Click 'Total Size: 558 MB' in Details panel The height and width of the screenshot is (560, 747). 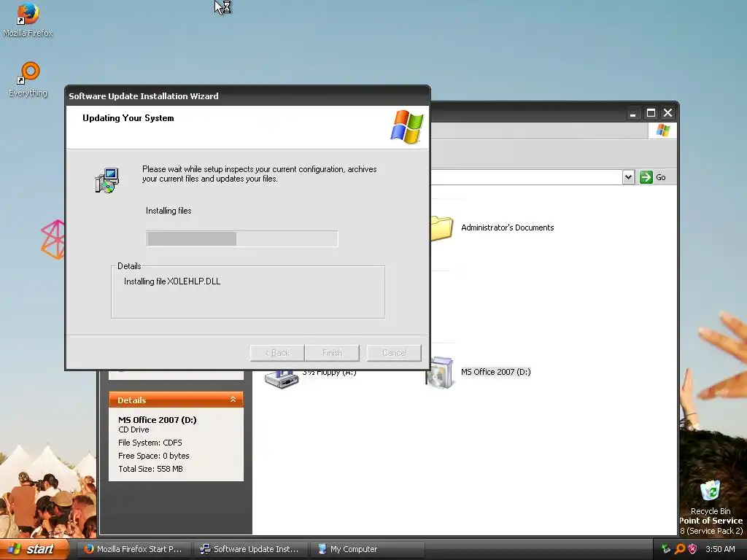click(x=150, y=469)
